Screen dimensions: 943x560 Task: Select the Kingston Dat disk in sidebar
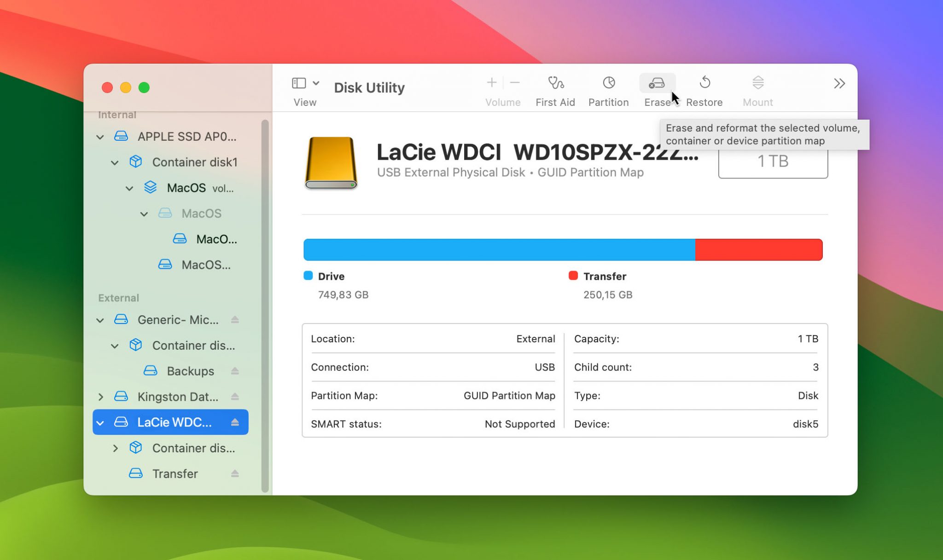click(x=179, y=397)
